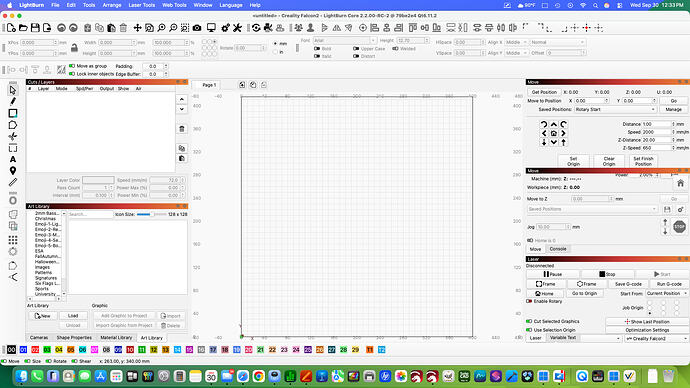Select the yellow 04 layer color swatch
The image size is (690, 388).
point(59,350)
